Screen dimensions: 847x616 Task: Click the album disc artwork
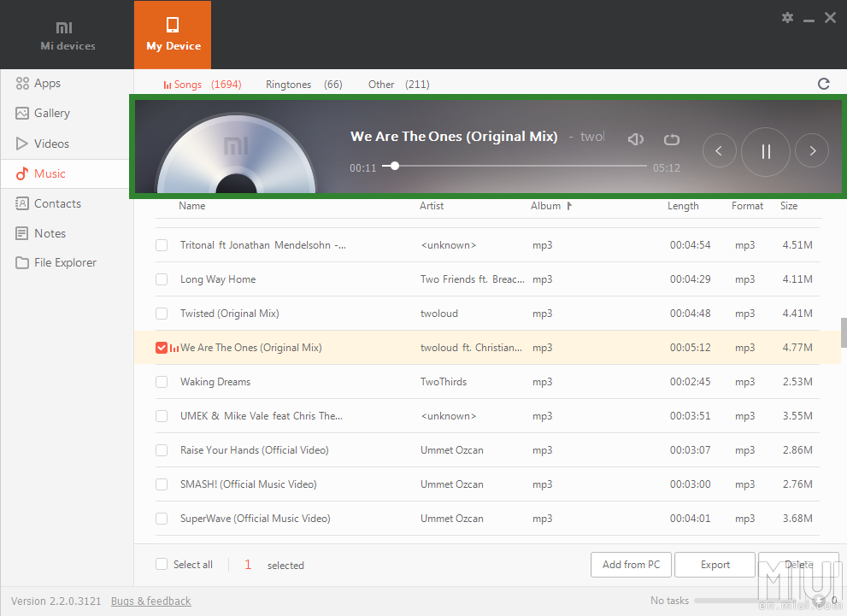point(236,154)
